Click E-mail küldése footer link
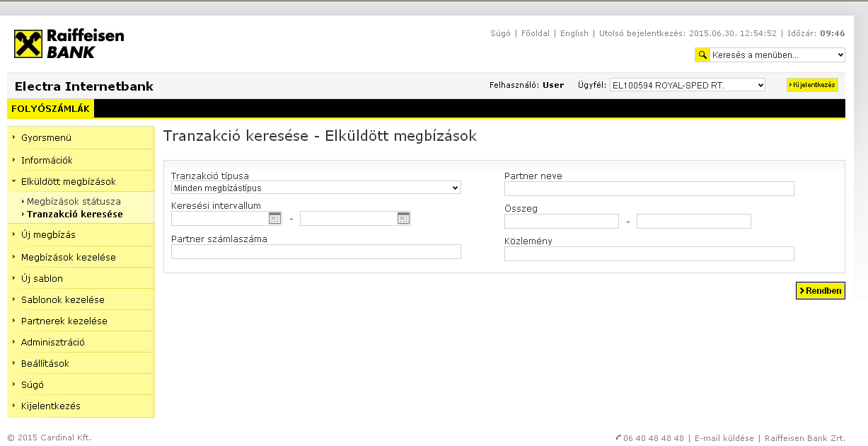868x446 pixels. click(x=724, y=438)
